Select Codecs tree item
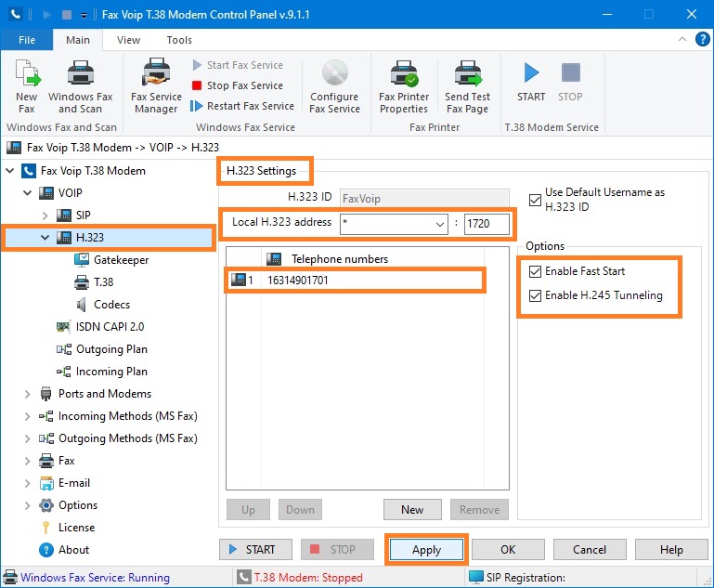 coord(111,305)
